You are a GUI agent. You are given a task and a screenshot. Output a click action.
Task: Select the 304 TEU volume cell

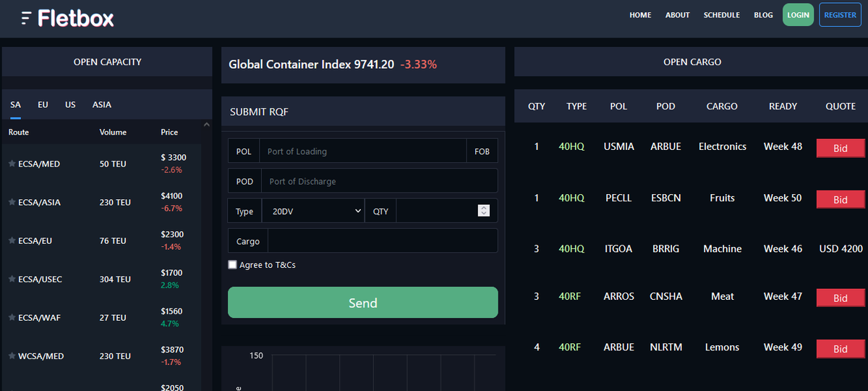115,279
